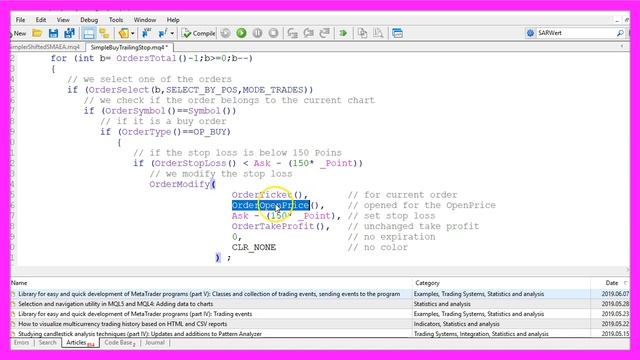Switch to the Search tab in toolbox
The image size is (640, 360).
(48, 343)
